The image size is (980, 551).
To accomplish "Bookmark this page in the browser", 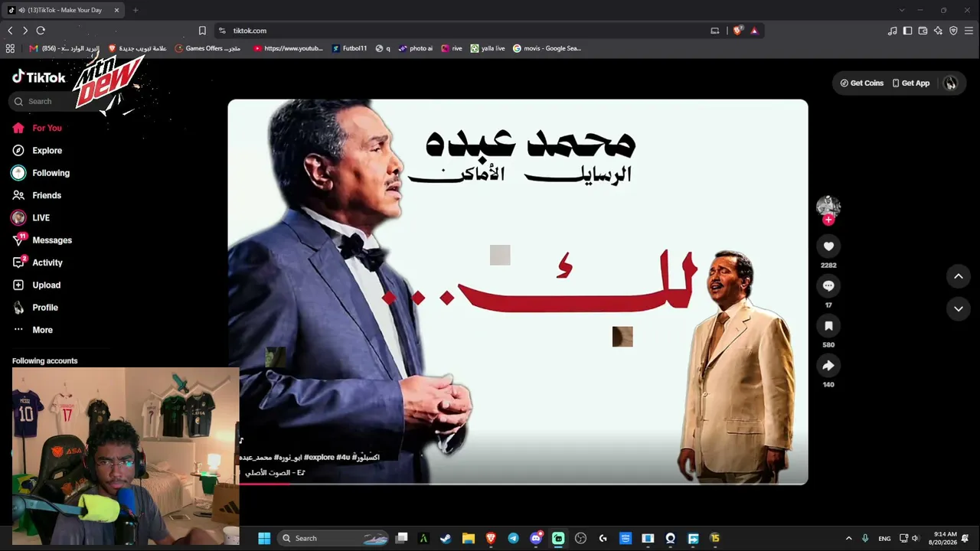I will tap(202, 31).
